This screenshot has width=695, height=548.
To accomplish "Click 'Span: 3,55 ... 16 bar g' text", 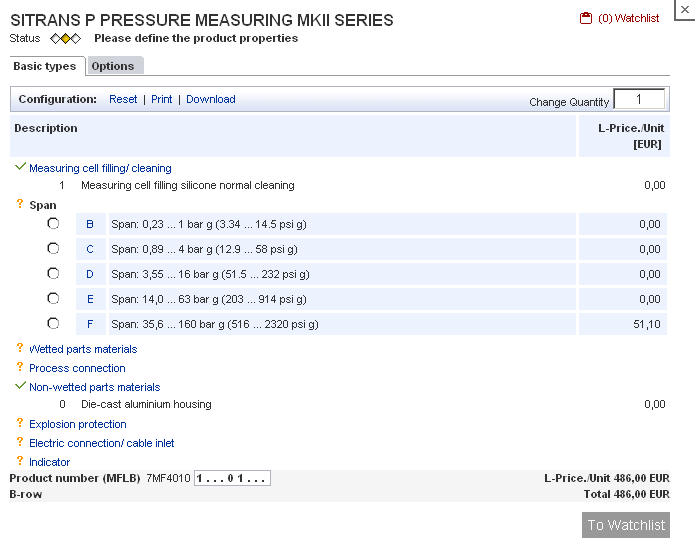I will coord(210,274).
